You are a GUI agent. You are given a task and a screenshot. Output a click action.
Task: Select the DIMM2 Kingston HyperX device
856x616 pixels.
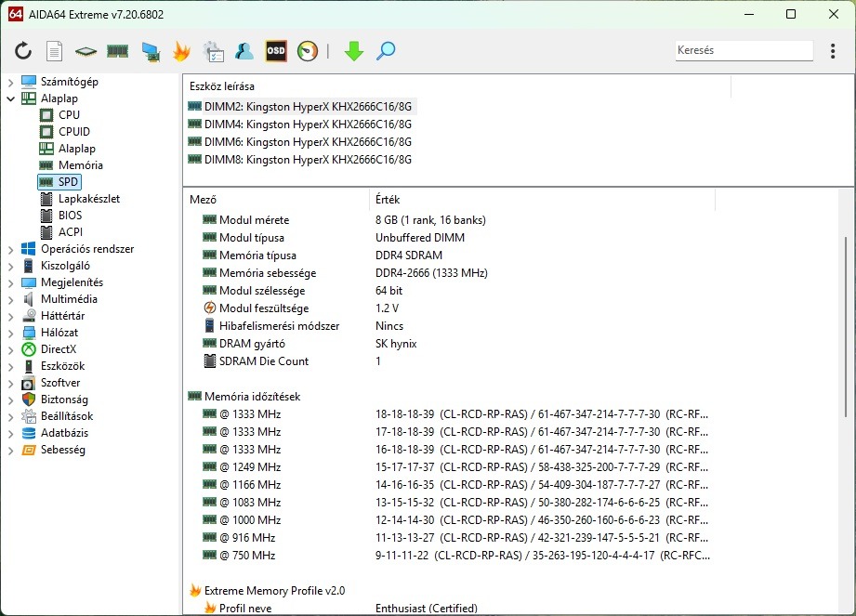(301, 107)
